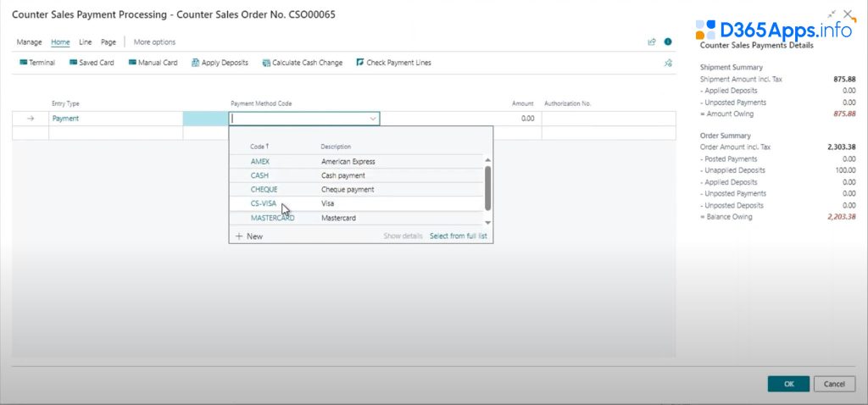Open the information icon at top right
868x405 pixels.
point(668,42)
